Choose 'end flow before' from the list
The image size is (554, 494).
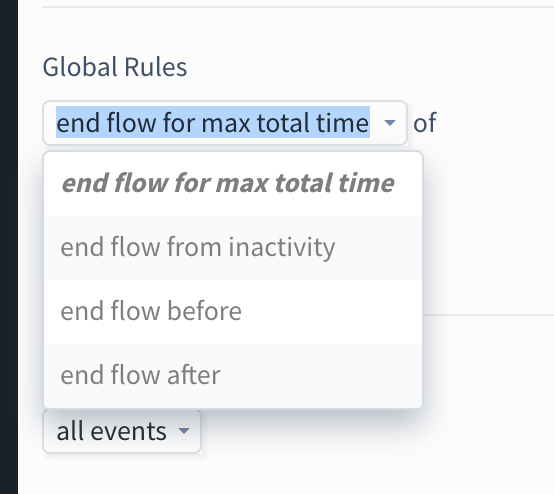click(x=233, y=311)
